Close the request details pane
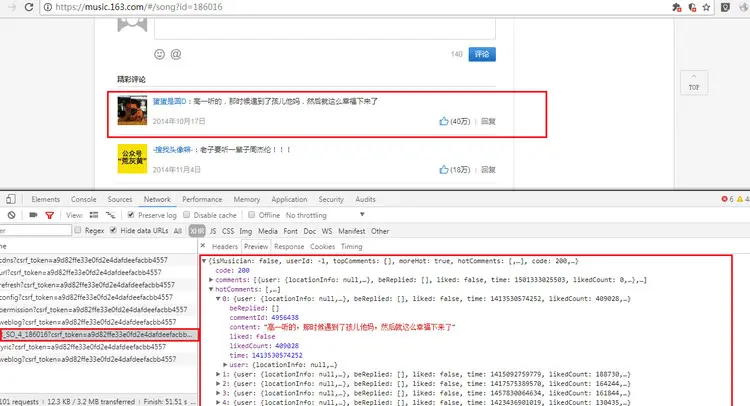 click(x=203, y=246)
